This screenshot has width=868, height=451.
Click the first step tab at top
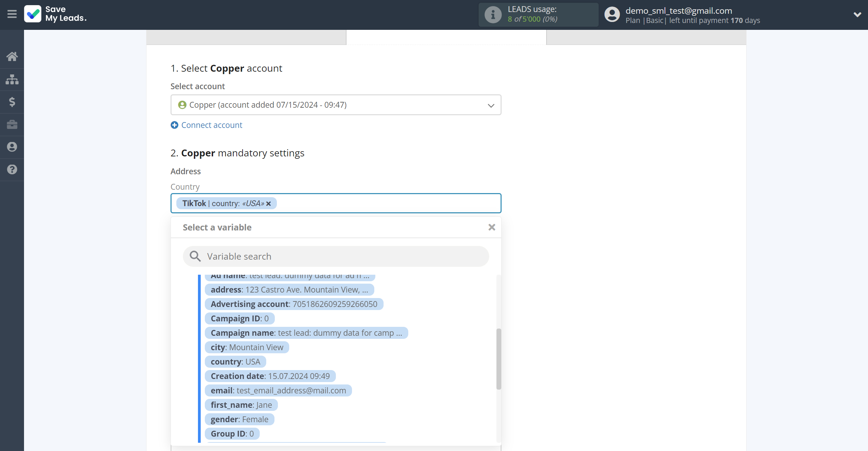pyautogui.click(x=246, y=37)
